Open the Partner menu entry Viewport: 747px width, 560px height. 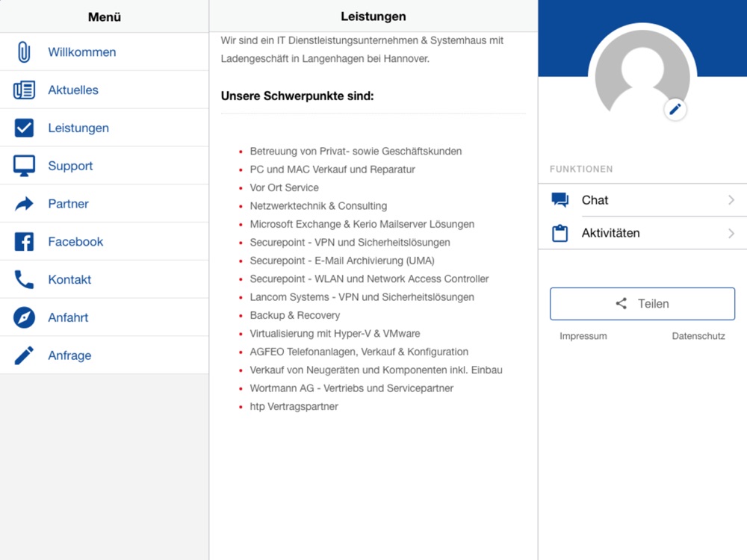pos(105,204)
